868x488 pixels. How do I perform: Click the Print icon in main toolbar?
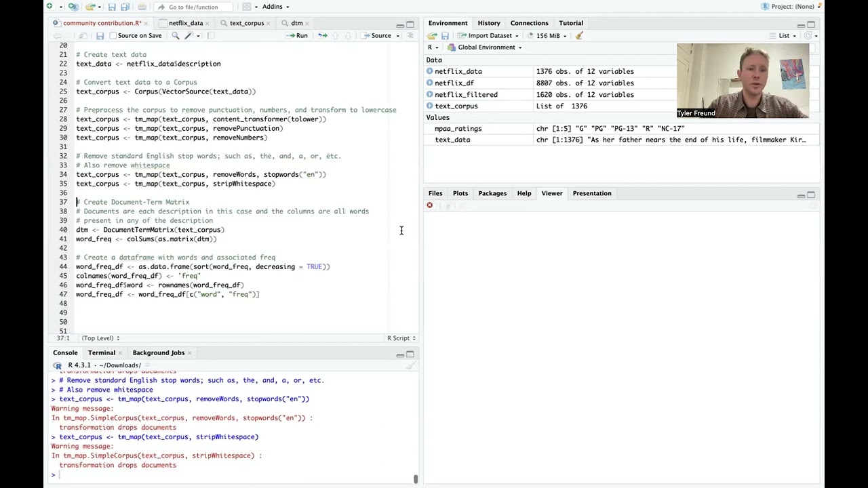point(142,7)
